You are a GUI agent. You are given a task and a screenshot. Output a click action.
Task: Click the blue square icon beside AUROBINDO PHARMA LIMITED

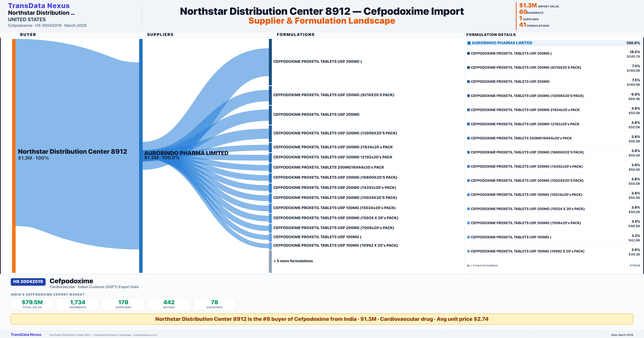point(469,43)
